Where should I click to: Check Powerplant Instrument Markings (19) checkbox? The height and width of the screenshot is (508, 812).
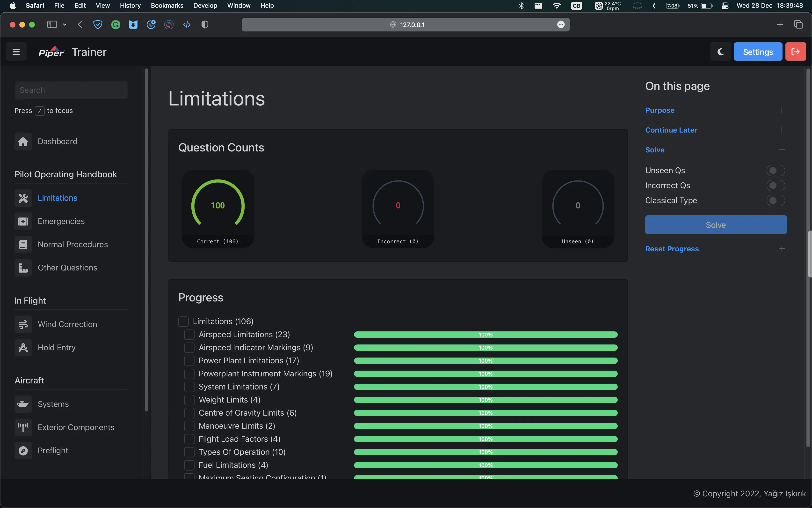[189, 374]
